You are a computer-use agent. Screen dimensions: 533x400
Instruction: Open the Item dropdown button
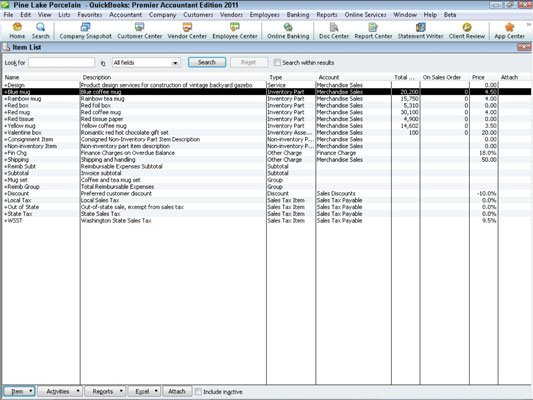click(19, 392)
